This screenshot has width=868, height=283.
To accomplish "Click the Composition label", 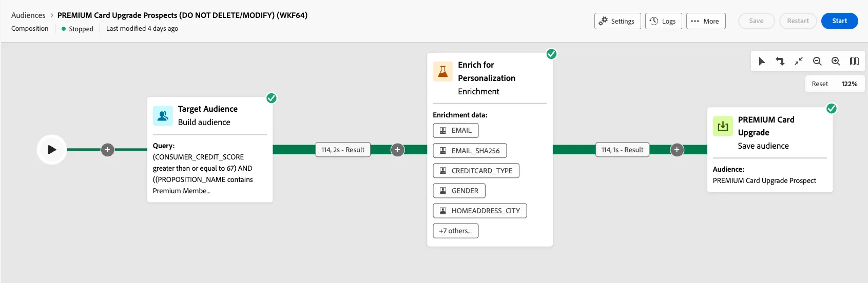I will tap(30, 28).
